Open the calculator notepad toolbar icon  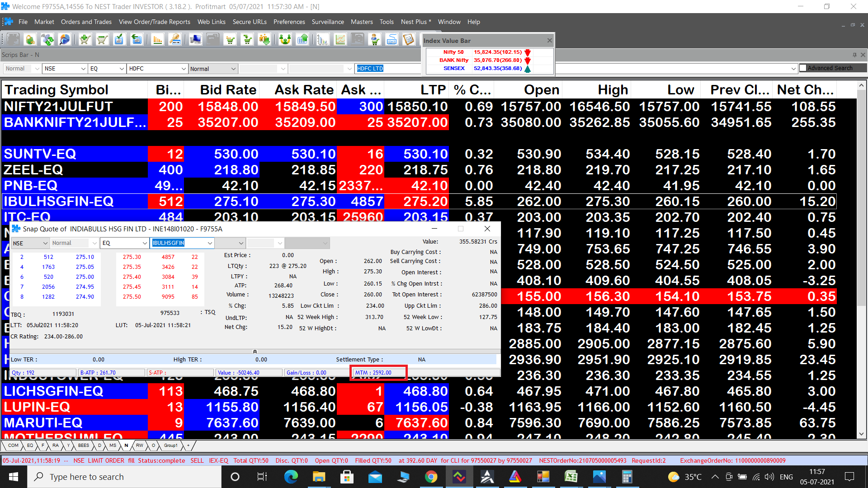coord(409,40)
